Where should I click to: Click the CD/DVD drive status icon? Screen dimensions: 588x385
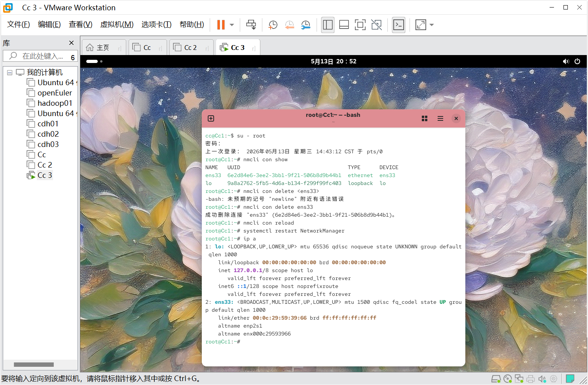[508, 379]
